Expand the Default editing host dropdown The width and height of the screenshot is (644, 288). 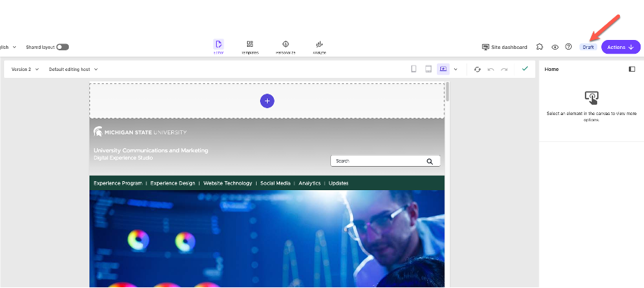coord(74,69)
